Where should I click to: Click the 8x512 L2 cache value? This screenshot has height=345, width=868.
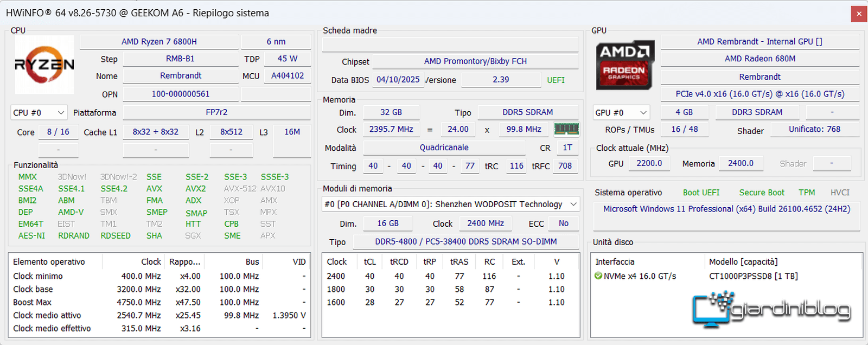pyautogui.click(x=231, y=132)
